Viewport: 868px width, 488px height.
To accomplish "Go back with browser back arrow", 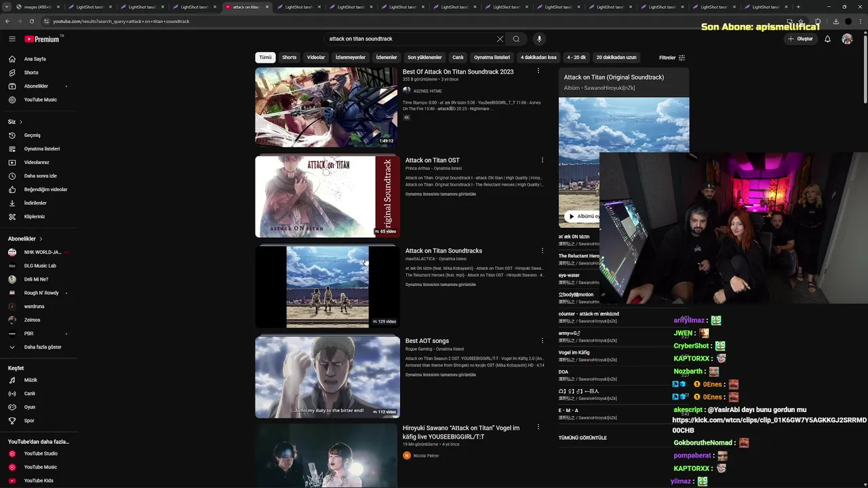I will tap(7, 21).
